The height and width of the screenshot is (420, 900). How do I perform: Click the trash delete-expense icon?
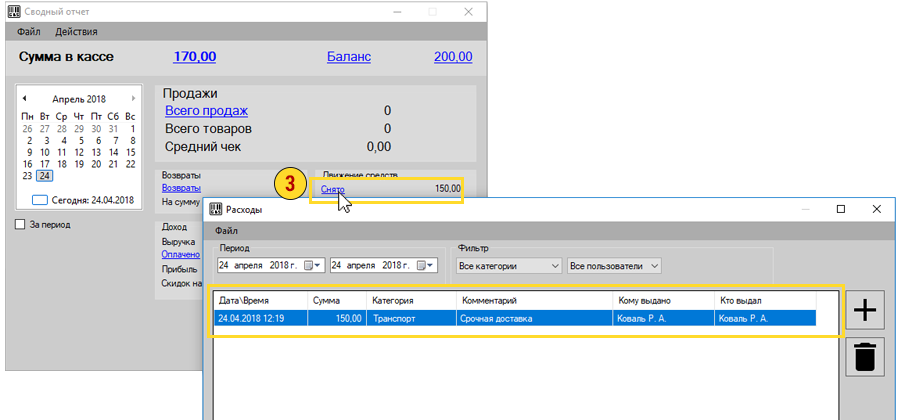coord(865,356)
